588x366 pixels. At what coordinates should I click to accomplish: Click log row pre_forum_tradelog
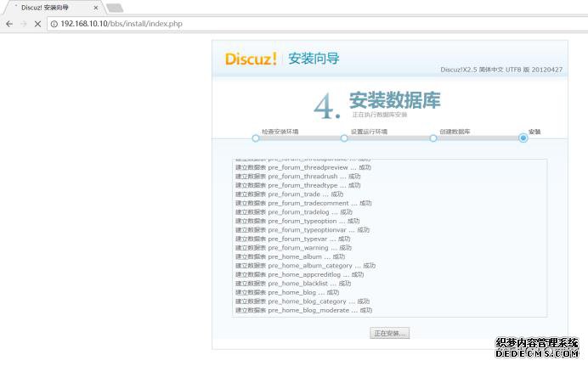tap(294, 212)
